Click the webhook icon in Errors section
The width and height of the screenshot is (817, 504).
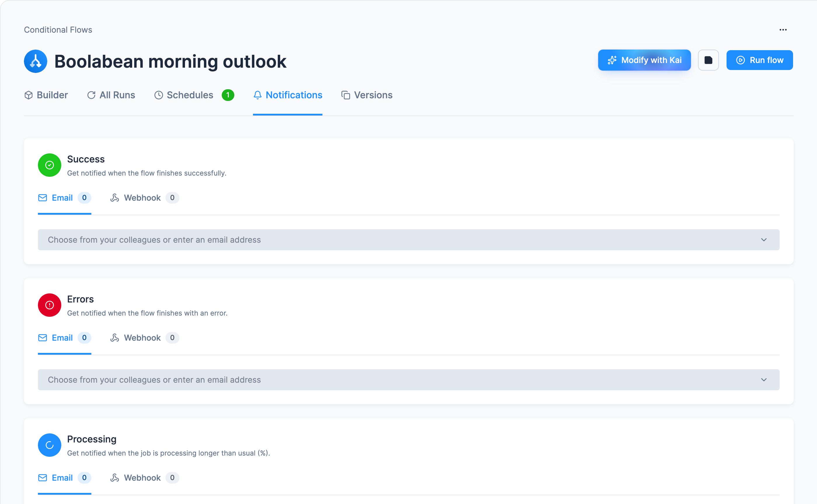pos(115,338)
